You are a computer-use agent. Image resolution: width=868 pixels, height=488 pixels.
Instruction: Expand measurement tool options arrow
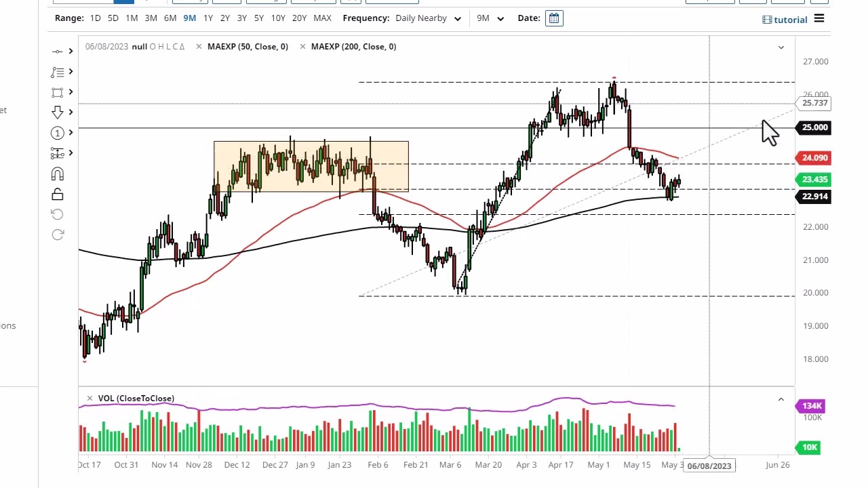click(x=70, y=153)
